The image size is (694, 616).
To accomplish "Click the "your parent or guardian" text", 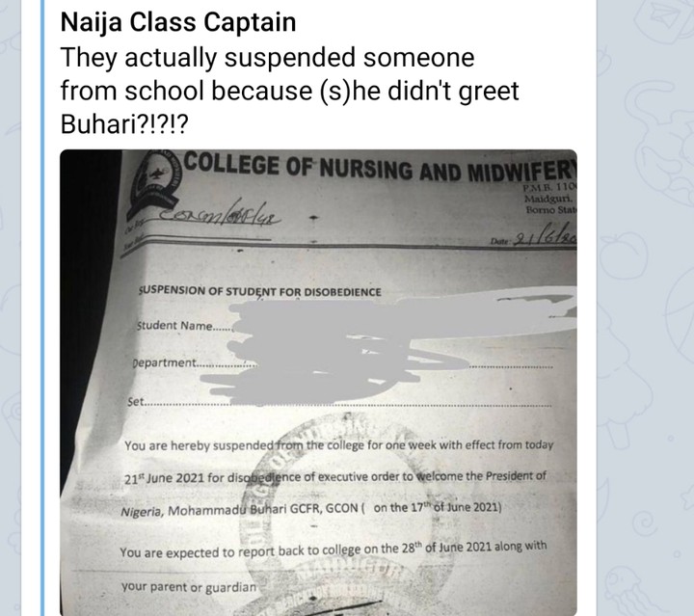I will coord(190,587).
